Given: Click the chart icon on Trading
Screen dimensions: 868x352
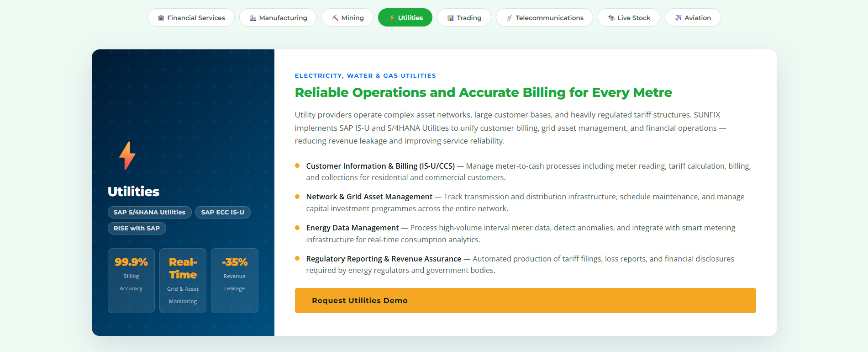Looking at the screenshot, I should pyautogui.click(x=450, y=18).
